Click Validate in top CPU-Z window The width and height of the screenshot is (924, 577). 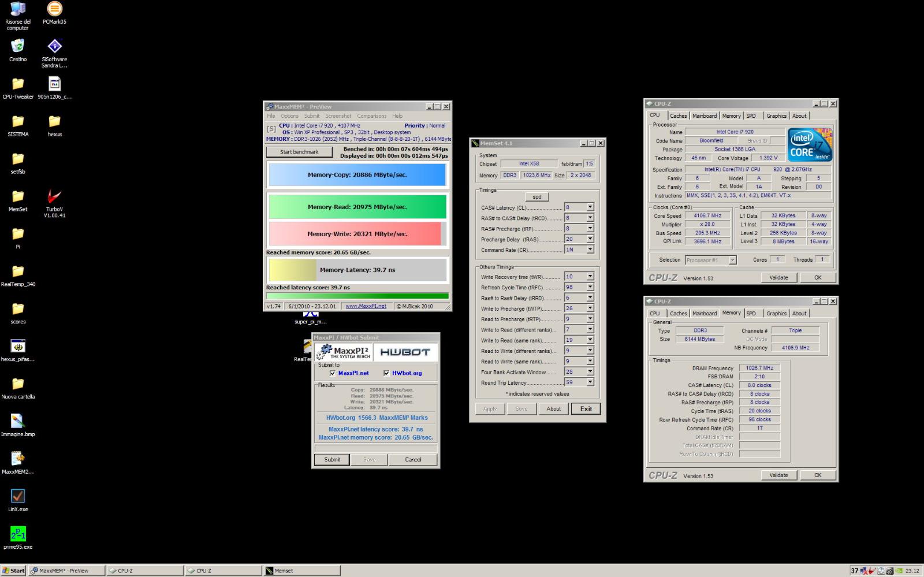point(778,278)
